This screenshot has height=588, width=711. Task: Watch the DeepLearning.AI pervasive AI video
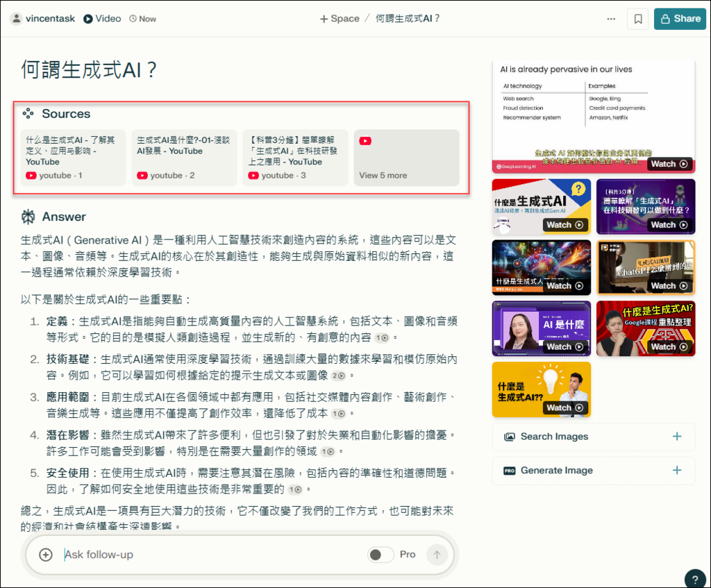point(669,164)
